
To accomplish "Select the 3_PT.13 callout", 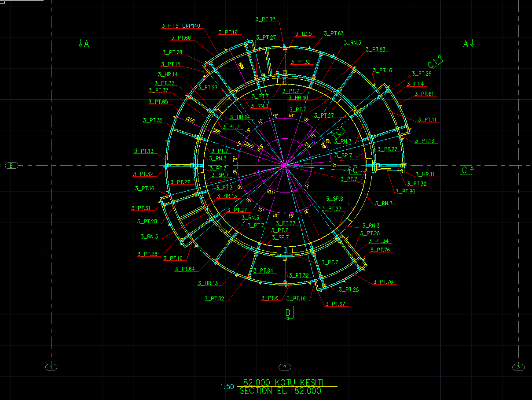I will click(143, 151).
